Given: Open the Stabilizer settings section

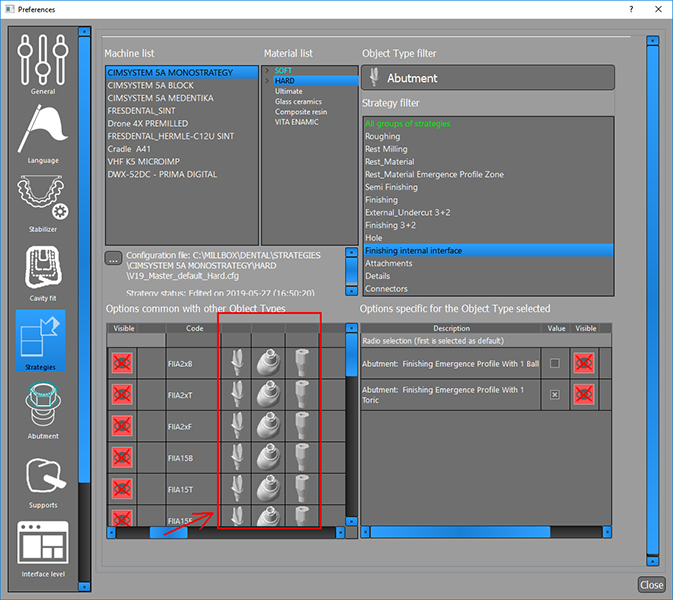Looking at the screenshot, I should click(42, 203).
